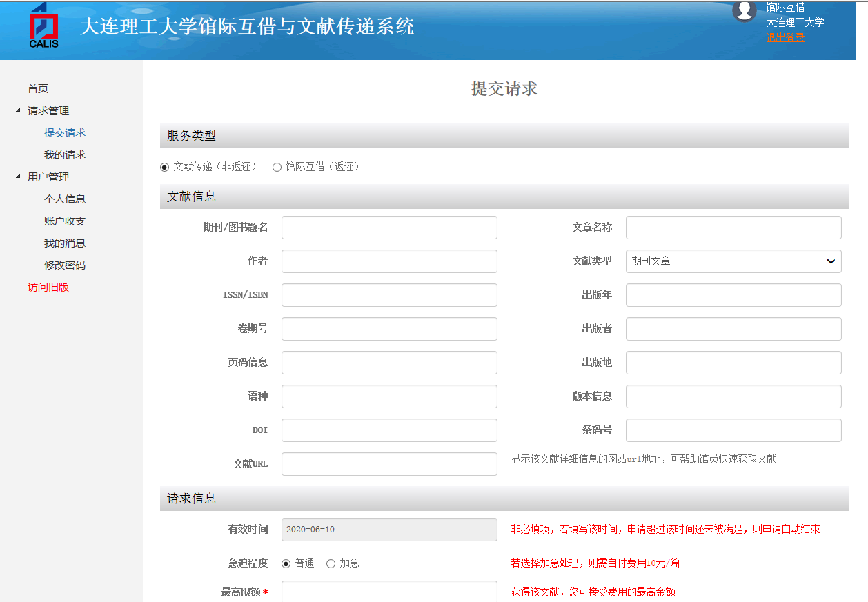868x602 pixels.
Task: Select 馆际互借（返还） radio button
Action: click(x=277, y=167)
